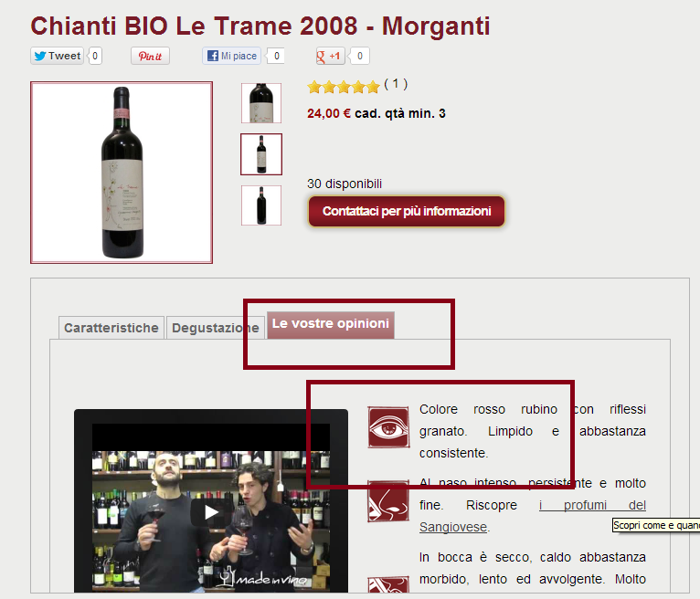700x599 pixels.
Task: Click the nose aroma icon
Action: (x=388, y=501)
